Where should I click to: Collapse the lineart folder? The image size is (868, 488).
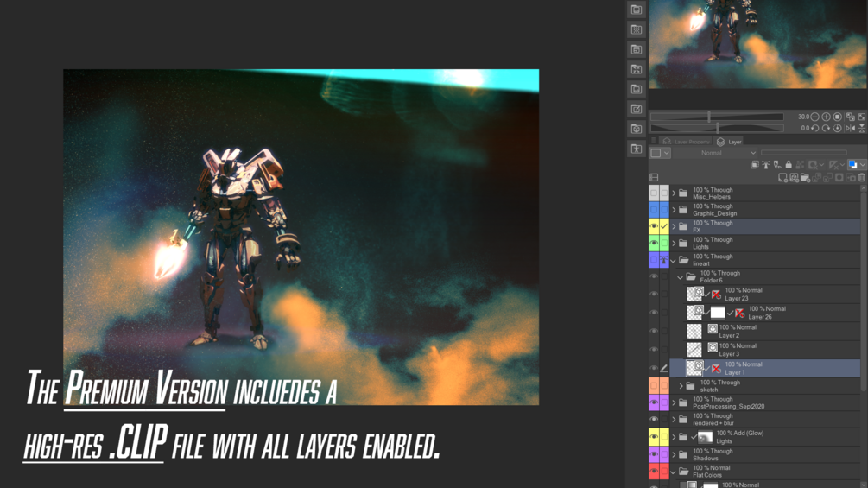click(x=674, y=260)
